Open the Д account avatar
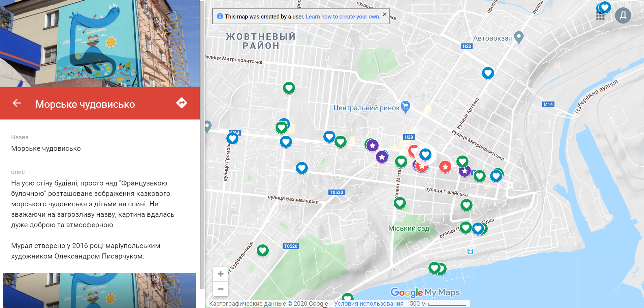Viewport: 644px width, 308px height. pos(623,15)
